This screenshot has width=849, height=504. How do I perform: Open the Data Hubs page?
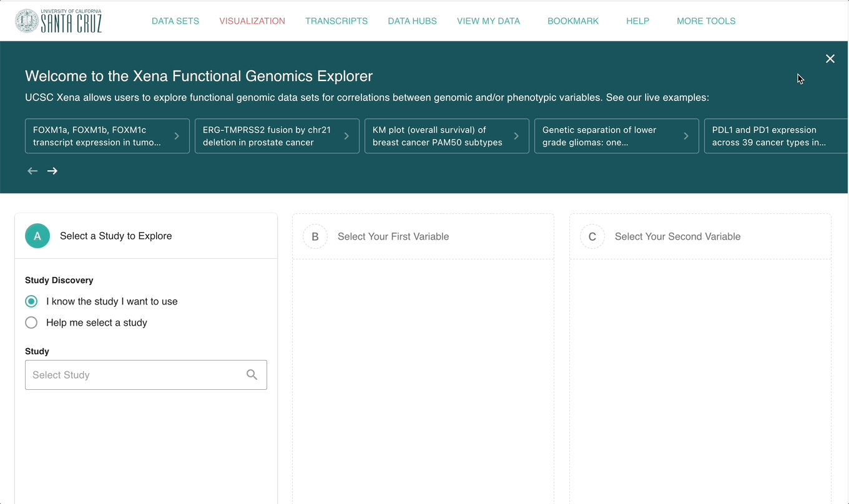(412, 21)
